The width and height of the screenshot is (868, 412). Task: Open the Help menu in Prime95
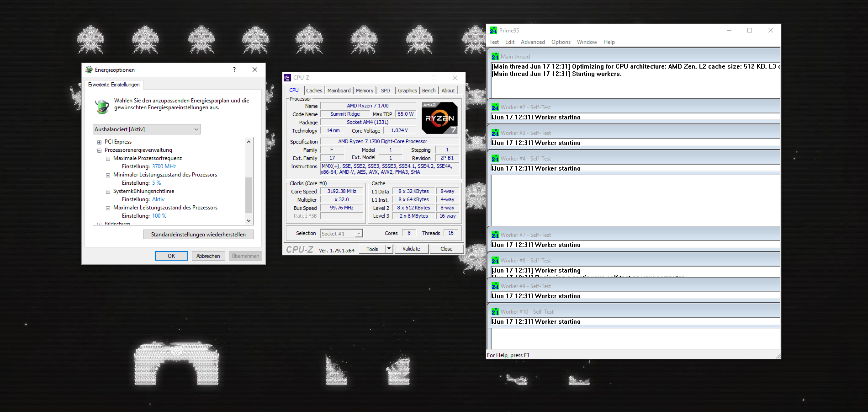coord(609,42)
